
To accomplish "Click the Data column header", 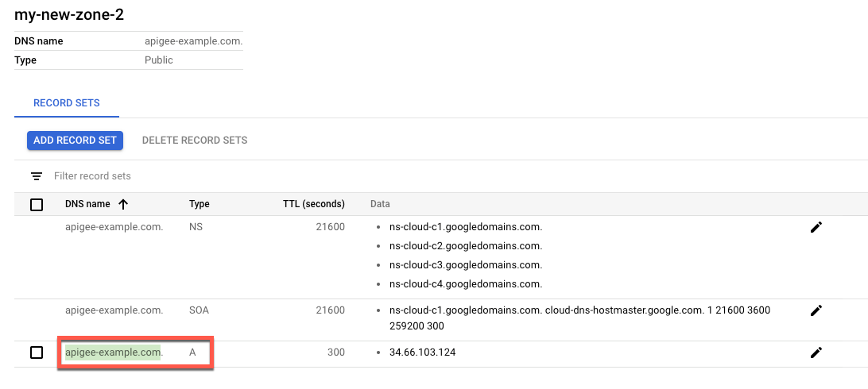I will tap(380, 204).
